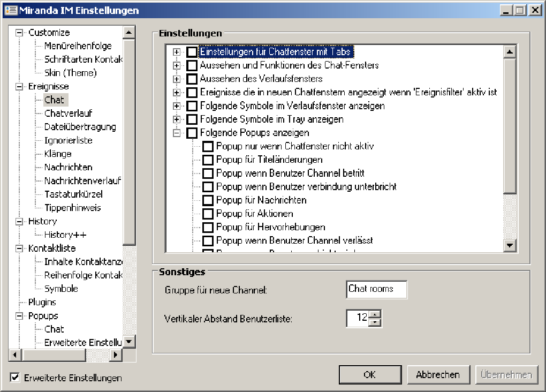Collapse the Popups tree node
Screen dimensions: 546x392
pyautogui.click(x=19, y=316)
